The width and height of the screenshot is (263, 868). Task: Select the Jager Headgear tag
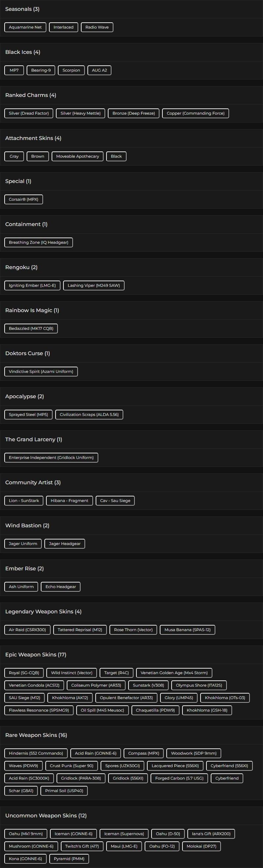[65, 544]
